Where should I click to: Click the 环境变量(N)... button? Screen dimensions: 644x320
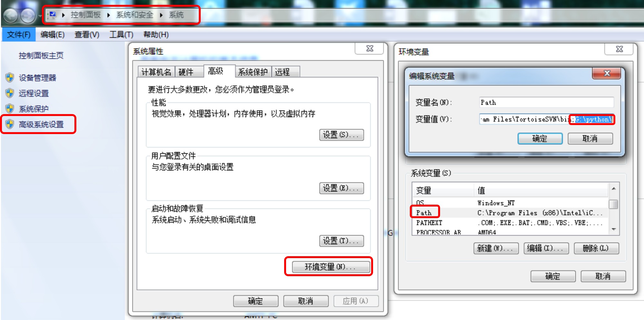(x=331, y=267)
